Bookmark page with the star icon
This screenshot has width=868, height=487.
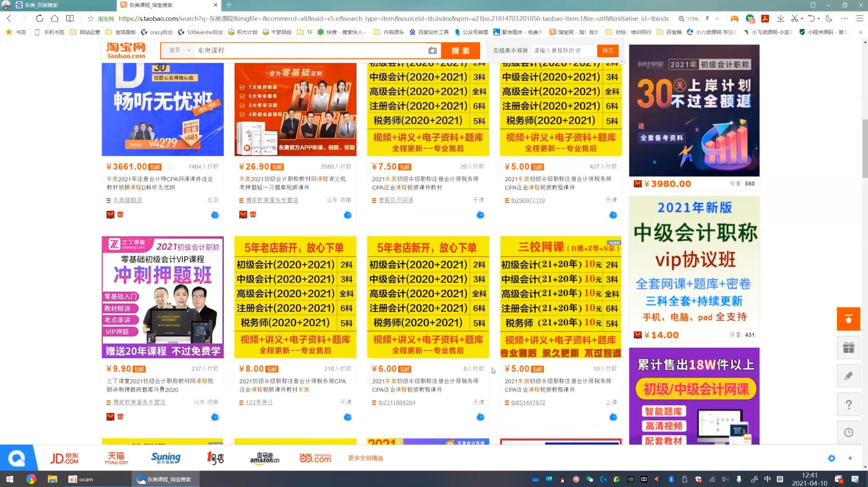click(x=90, y=18)
